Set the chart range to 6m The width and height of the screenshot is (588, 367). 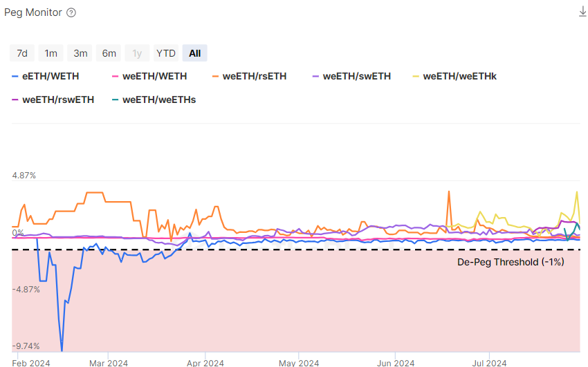pos(109,53)
